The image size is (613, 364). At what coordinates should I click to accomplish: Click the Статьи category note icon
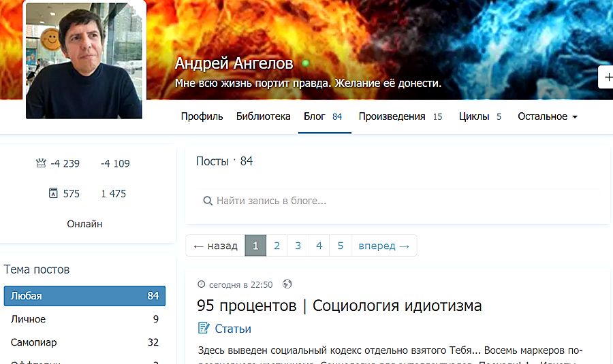204,328
